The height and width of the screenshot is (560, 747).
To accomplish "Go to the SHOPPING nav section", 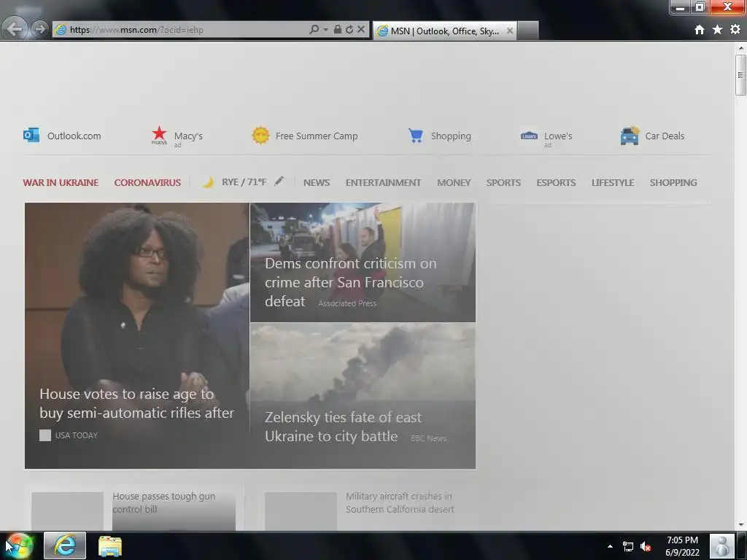I will tap(673, 182).
